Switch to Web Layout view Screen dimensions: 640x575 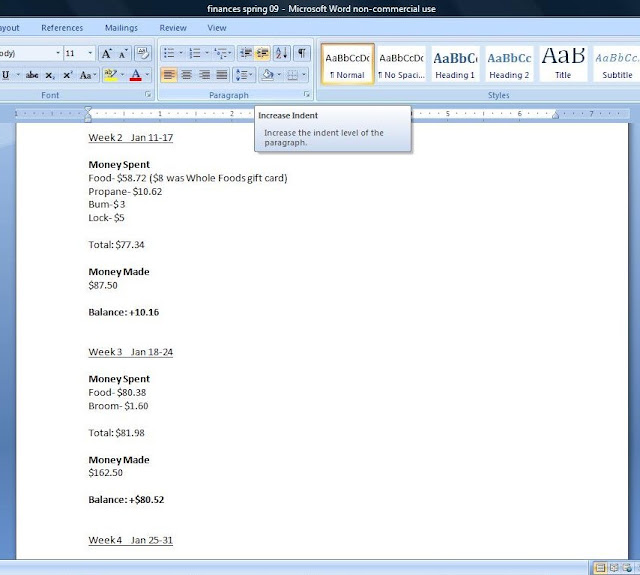(627, 568)
